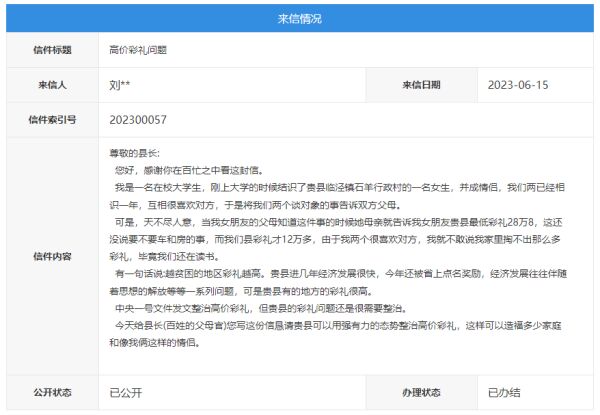
Task: Click the 信件索引号 label cell
Action: point(50,120)
